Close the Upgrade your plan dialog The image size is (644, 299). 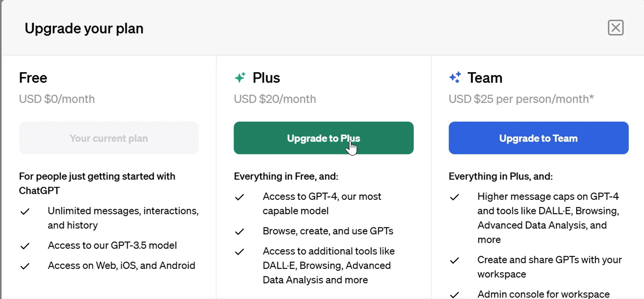click(x=616, y=28)
